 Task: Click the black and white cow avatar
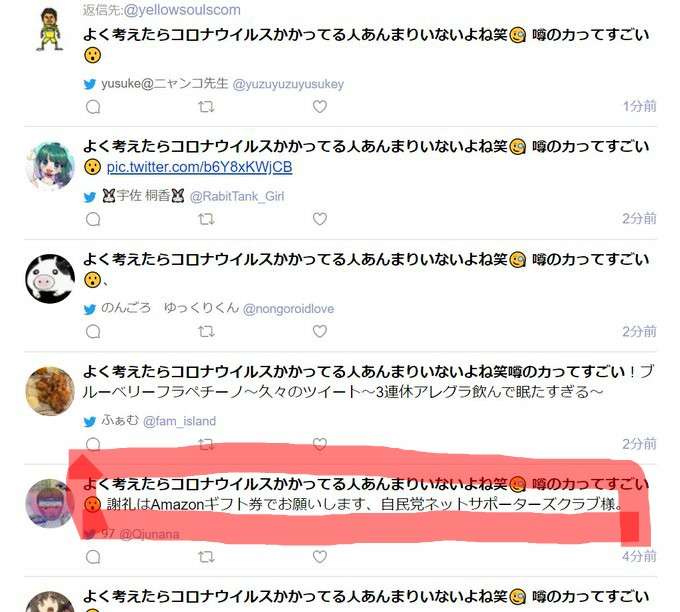(50, 278)
